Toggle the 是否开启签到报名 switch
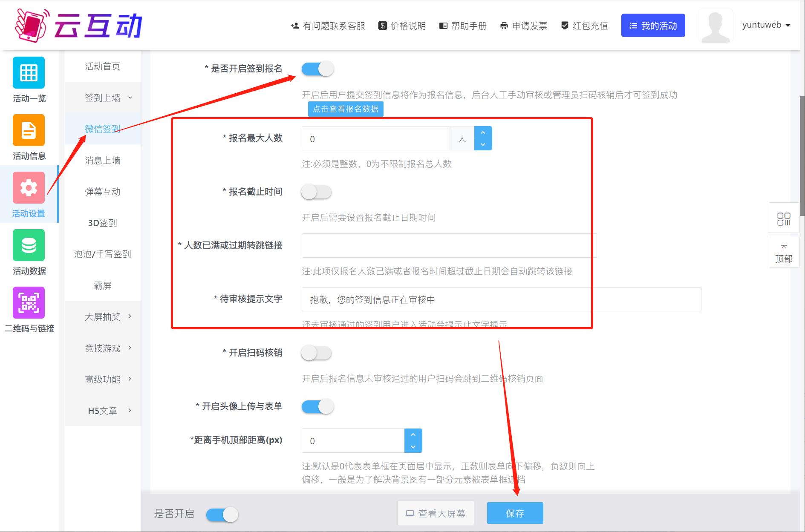The height and width of the screenshot is (532, 805). pyautogui.click(x=317, y=69)
